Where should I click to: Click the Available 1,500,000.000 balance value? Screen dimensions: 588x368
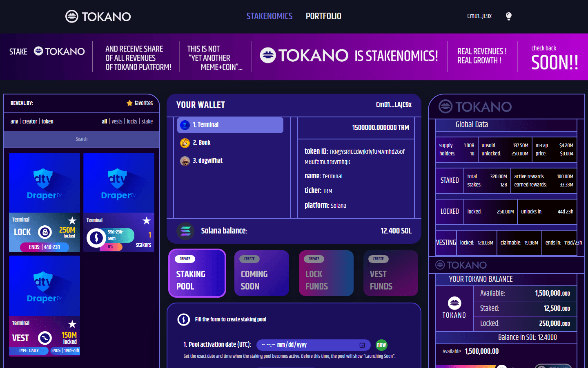point(552,293)
